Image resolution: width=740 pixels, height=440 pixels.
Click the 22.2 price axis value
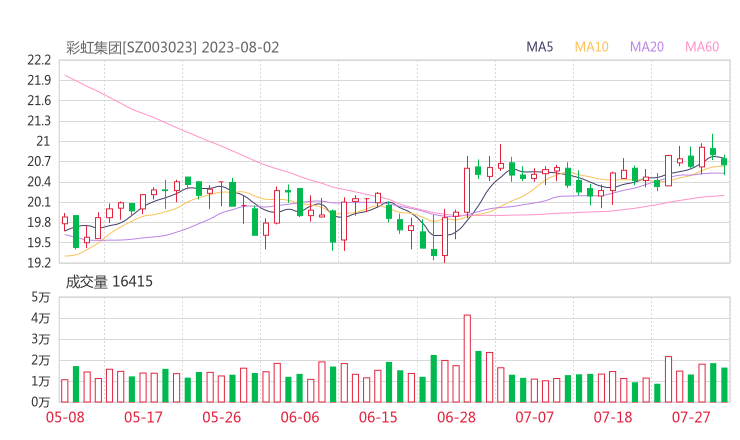(39, 60)
